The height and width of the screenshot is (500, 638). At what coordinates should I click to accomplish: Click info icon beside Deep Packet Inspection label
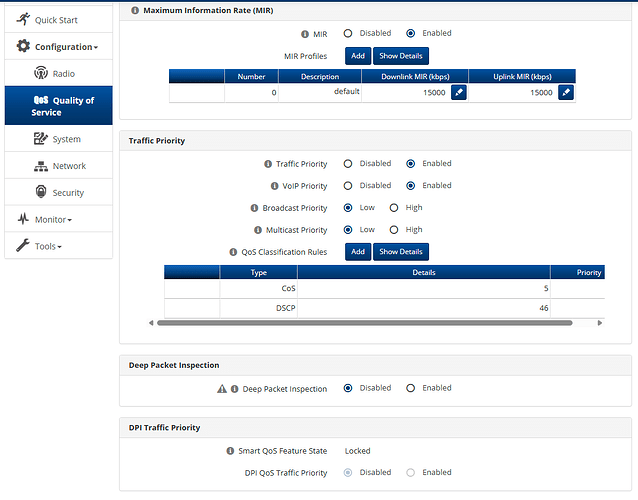tap(234, 389)
